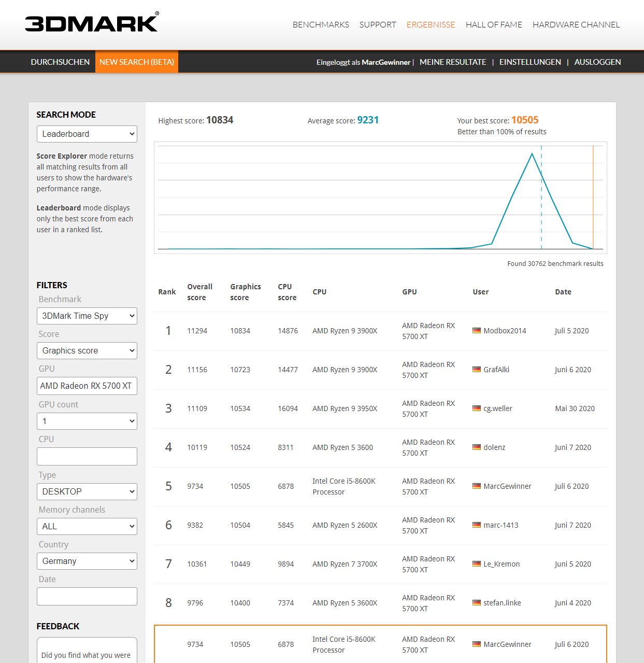This screenshot has width=644, height=663.
Task: Open user dolenz result
Action: click(494, 447)
